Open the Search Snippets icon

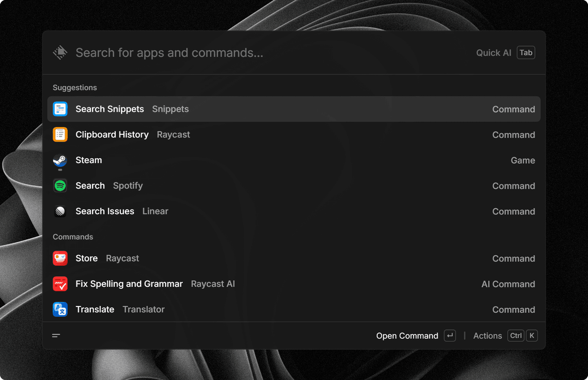pyautogui.click(x=60, y=109)
